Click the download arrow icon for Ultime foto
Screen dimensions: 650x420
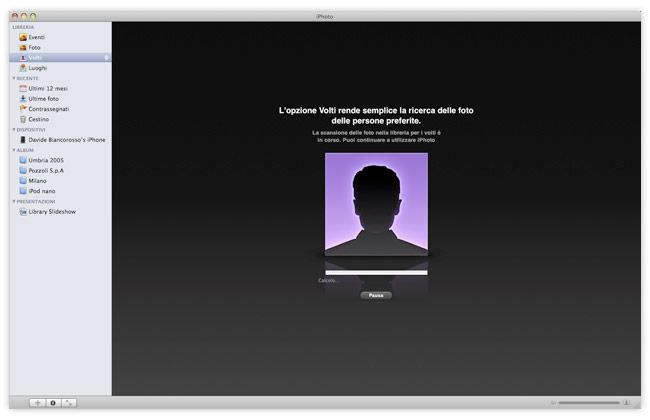[23, 99]
